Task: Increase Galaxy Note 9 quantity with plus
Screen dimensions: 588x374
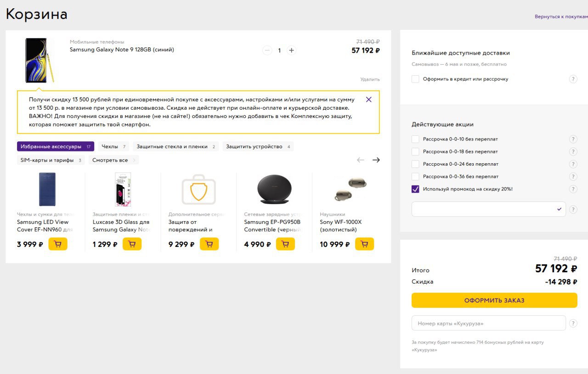Action: click(x=291, y=50)
